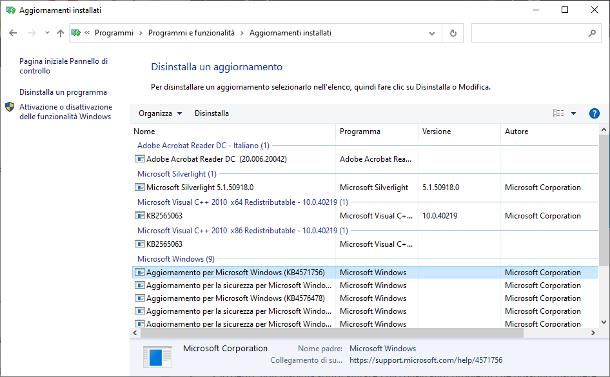Collapse the Microsoft Windows (9) group
This screenshot has width=610, height=377.
[x=176, y=259]
